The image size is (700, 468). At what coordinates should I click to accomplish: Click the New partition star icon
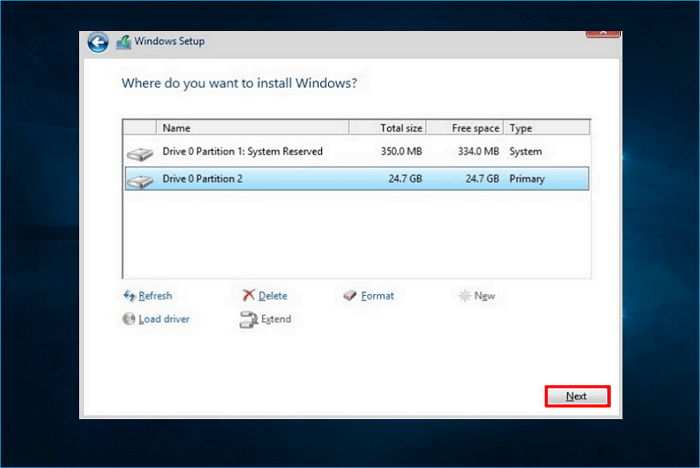[463, 296]
